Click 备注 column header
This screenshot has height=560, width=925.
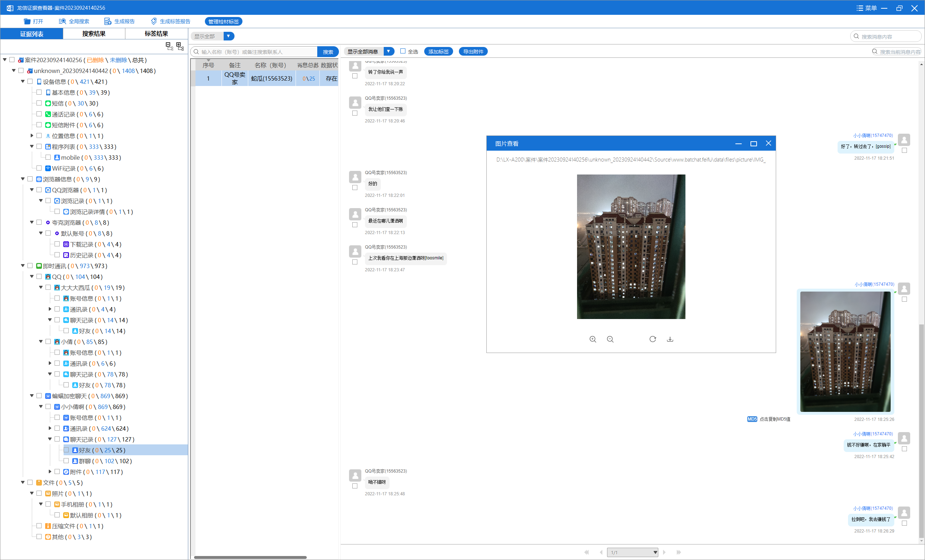pyautogui.click(x=235, y=65)
